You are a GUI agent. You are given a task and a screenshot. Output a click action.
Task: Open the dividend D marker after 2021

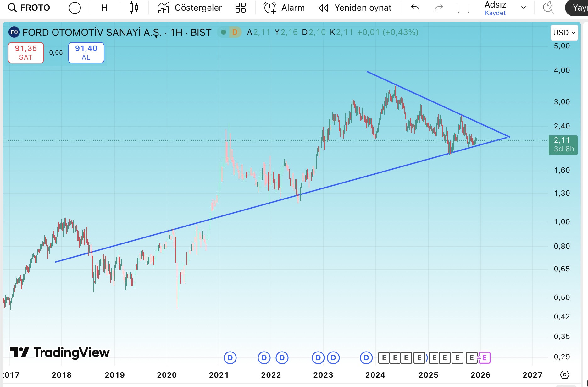coord(230,358)
